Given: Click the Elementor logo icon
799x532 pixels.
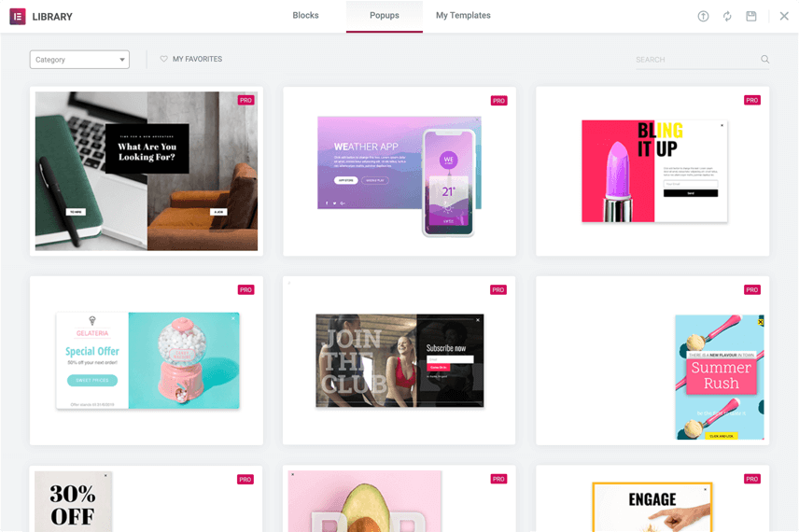Looking at the screenshot, I should (x=18, y=16).
